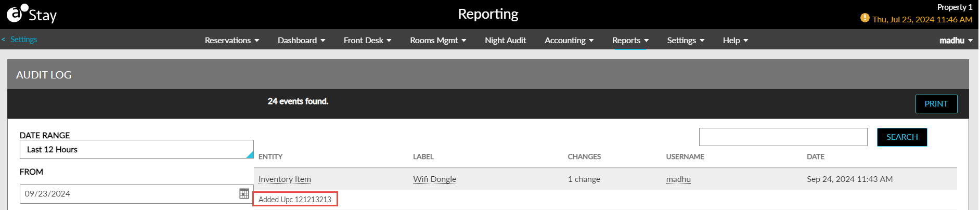Viewport: 980px width, 210px height.
Task: Click the SEARCH button
Action: pyautogui.click(x=902, y=137)
